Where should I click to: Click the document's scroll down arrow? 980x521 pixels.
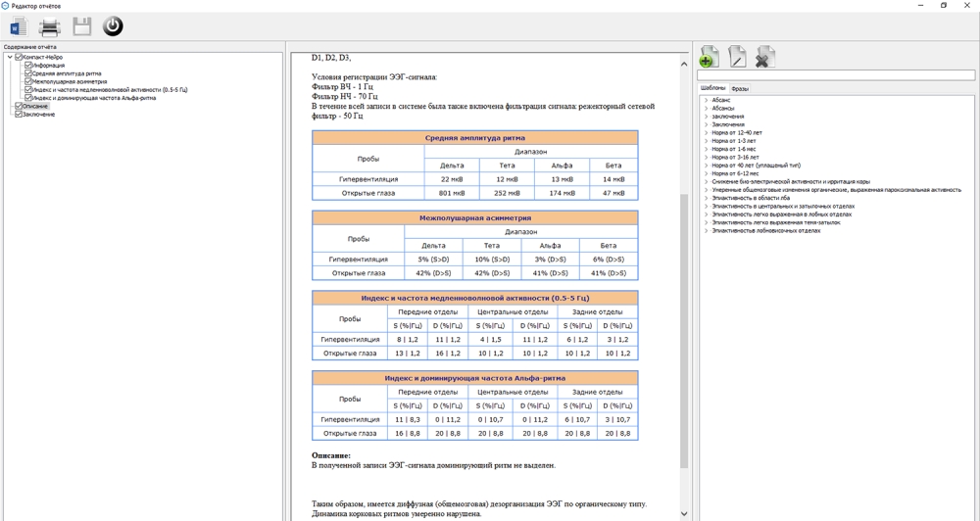click(683, 513)
